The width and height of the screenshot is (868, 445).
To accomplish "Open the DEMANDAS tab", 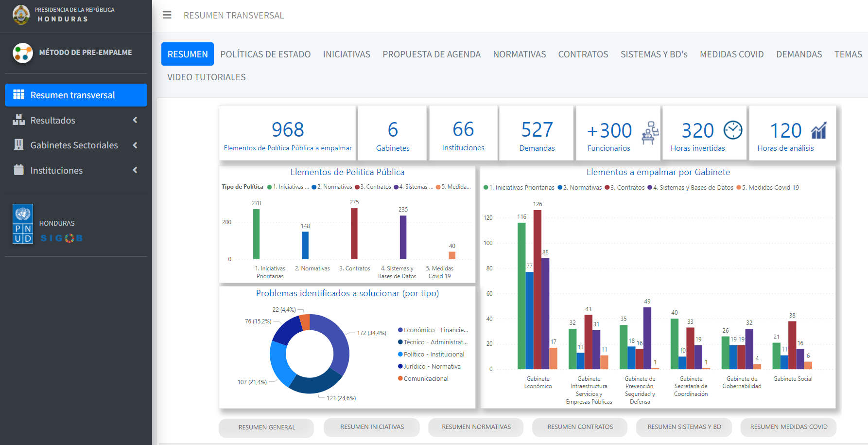I will (799, 54).
